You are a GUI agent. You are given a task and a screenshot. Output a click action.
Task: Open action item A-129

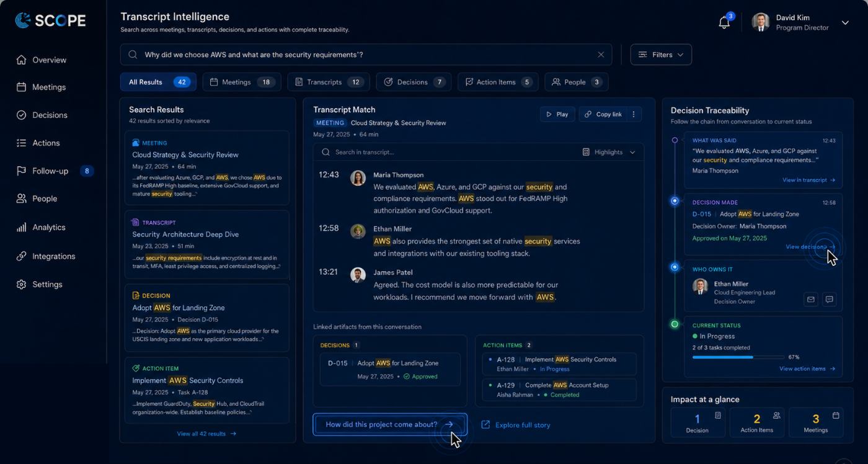tap(559, 390)
